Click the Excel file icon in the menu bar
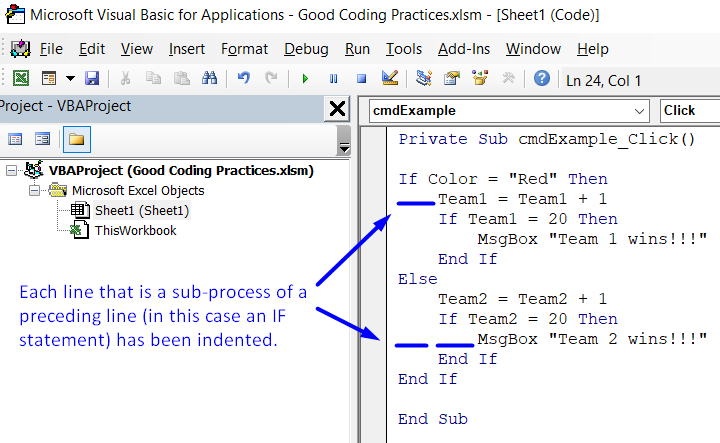Screen dimensions: 720x443 click(x=20, y=49)
